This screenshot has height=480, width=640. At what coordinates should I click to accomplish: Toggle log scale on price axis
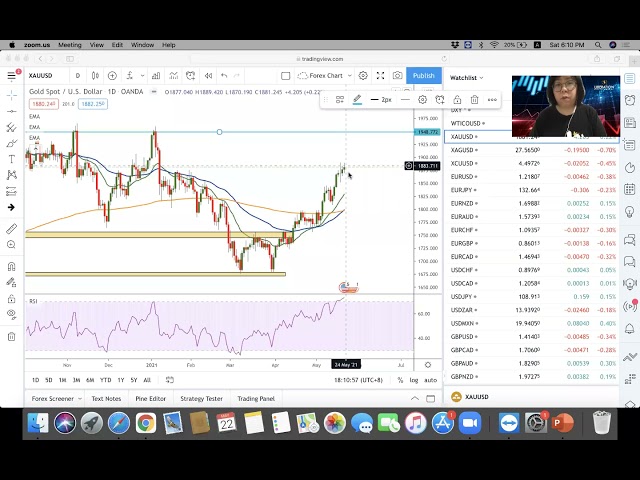click(x=414, y=380)
